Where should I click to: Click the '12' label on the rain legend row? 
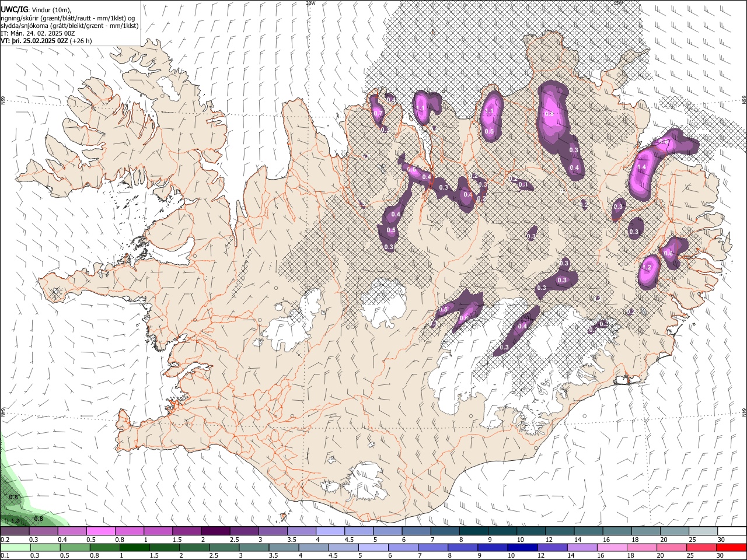pos(541,555)
